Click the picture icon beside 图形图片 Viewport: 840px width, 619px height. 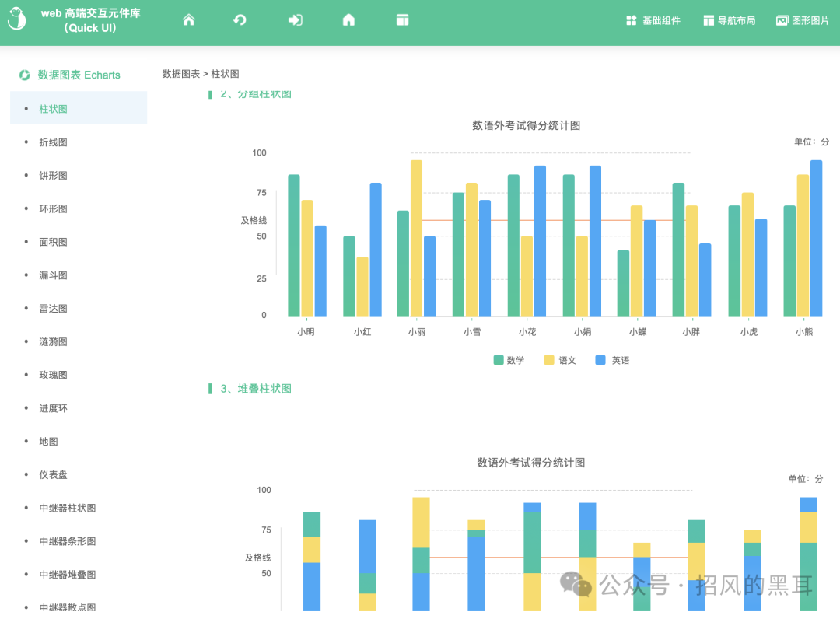782,20
